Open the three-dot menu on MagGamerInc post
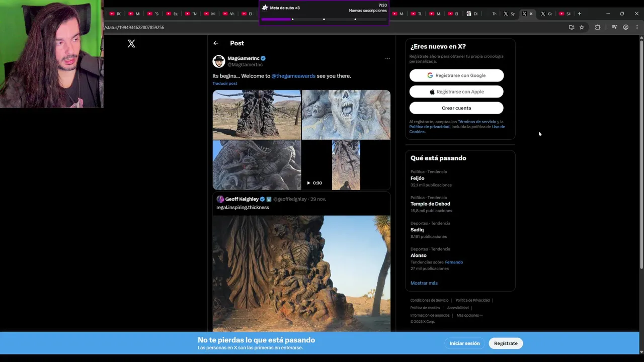This screenshot has height=362, width=644. [387, 58]
